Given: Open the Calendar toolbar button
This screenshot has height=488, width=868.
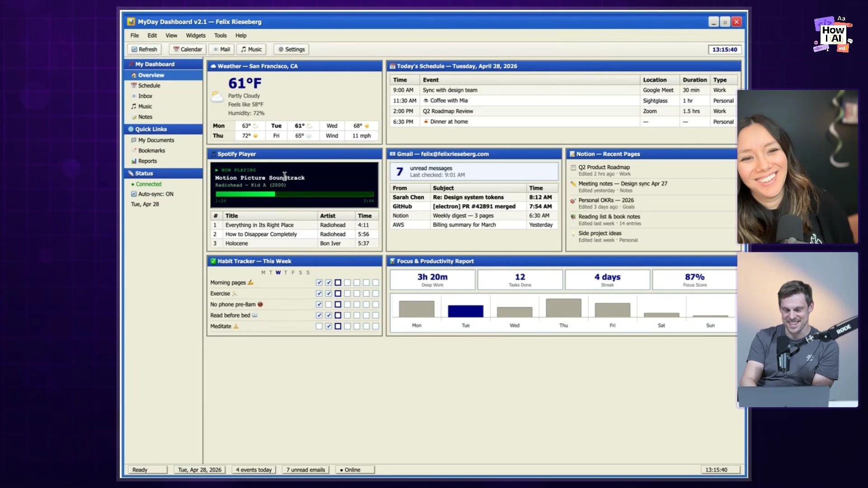Looking at the screenshot, I should (188, 49).
